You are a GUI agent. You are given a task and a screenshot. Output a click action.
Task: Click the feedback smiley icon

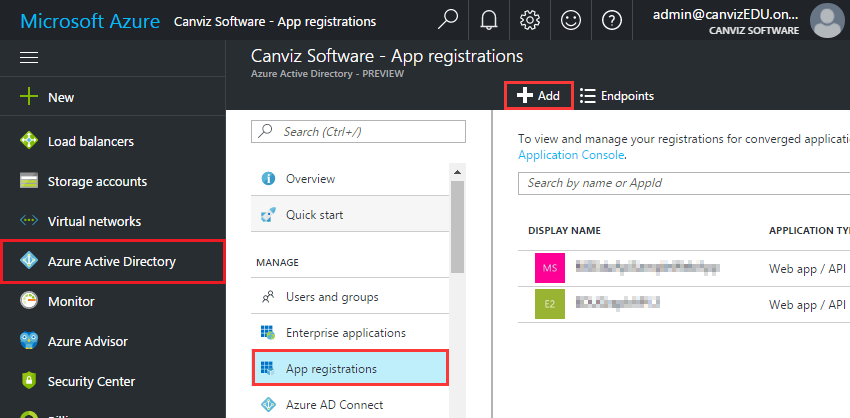point(571,20)
